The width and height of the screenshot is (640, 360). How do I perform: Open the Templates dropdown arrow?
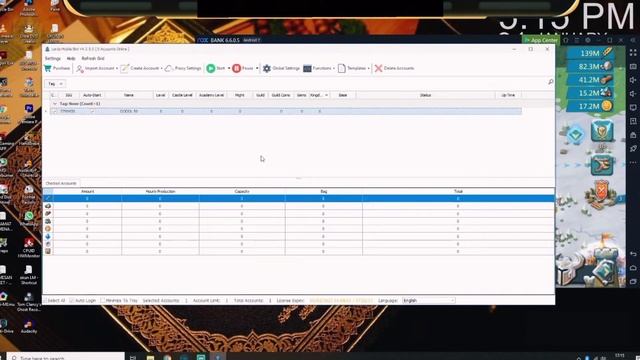[x=369, y=69]
